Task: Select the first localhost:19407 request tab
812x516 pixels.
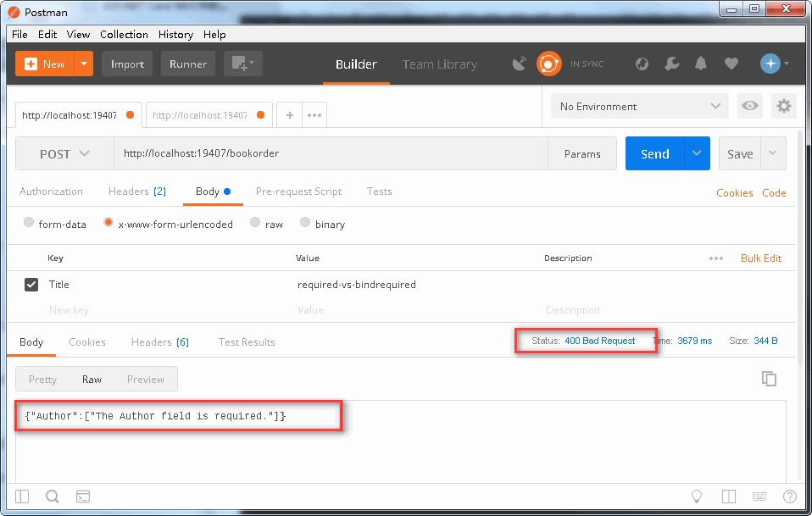Action: click(x=78, y=115)
